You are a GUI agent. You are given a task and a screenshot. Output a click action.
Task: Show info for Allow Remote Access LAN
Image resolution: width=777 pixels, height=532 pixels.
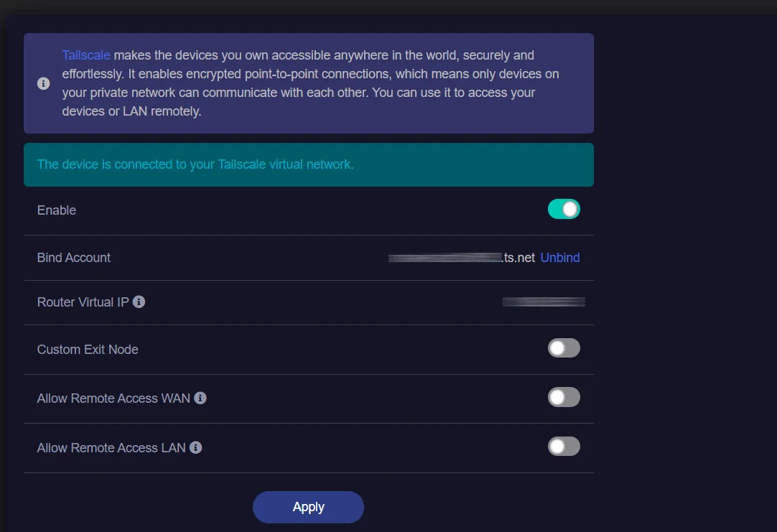pyautogui.click(x=196, y=447)
